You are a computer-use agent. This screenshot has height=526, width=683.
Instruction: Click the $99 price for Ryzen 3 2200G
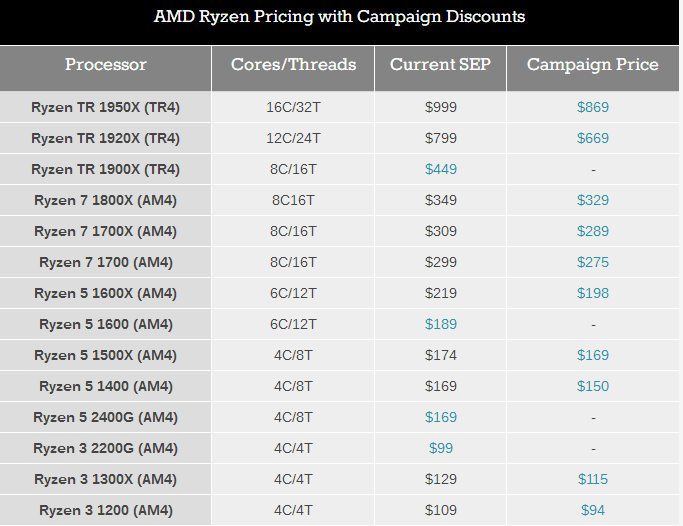click(x=441, y=448)
